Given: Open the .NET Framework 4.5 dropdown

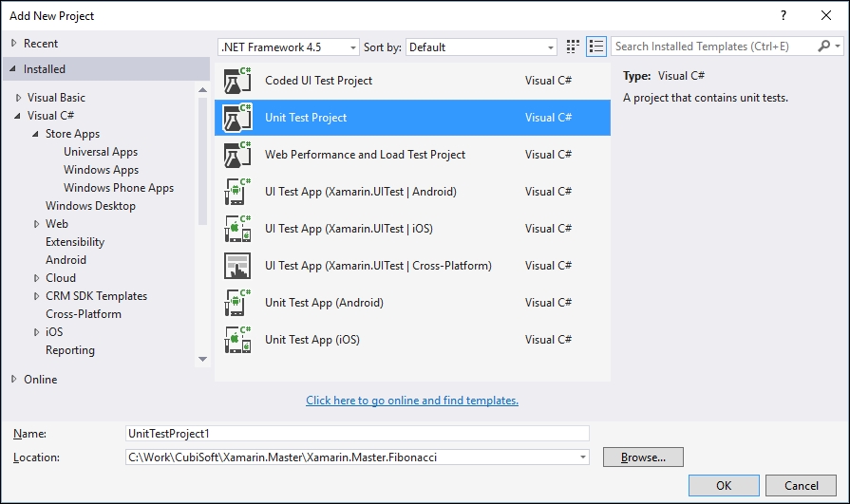Looking at the screenshot, I should point(289,47).
